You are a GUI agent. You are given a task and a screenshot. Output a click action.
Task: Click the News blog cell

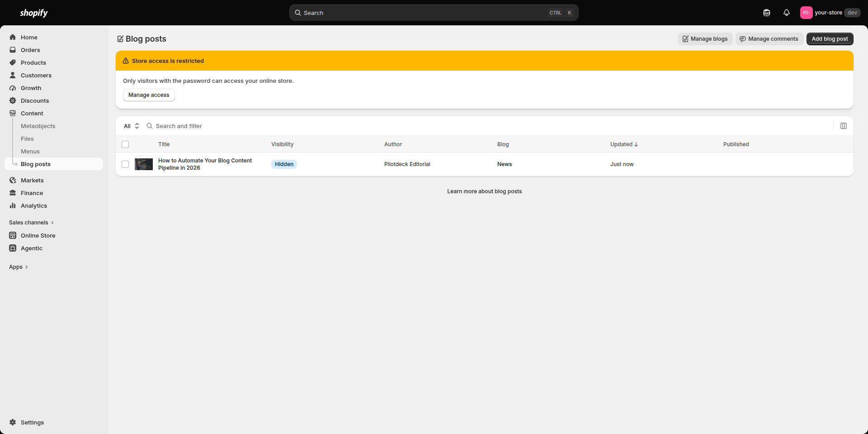pyautogui.click(x=505, y=164)
